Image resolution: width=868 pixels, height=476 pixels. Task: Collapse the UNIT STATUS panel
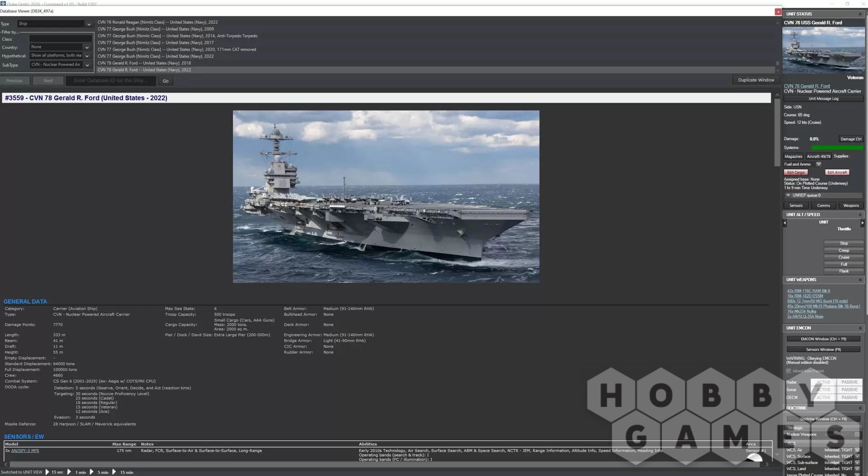tap(860, 14)
